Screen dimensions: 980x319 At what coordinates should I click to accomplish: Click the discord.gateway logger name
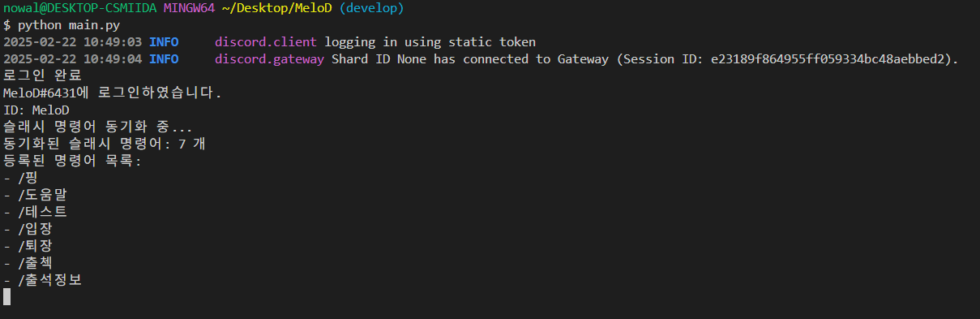click(x=270, y=59)
